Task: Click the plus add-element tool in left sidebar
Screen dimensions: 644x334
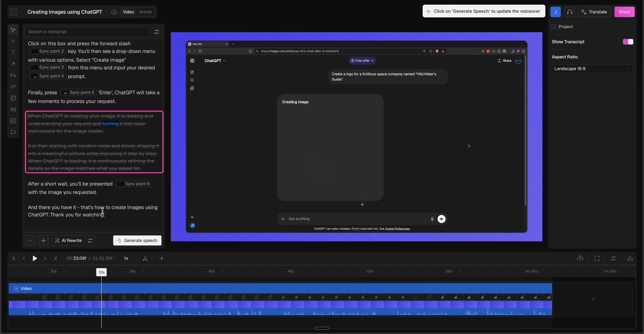Action: point(13,41)
